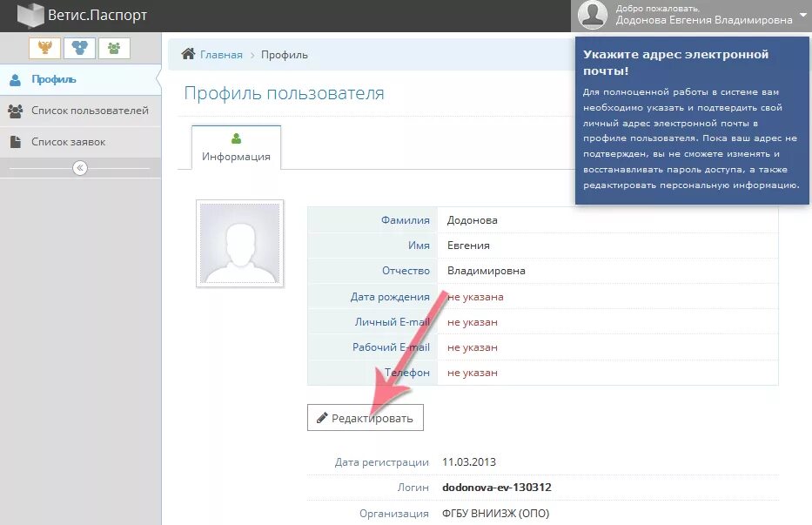The image size is (812, 525).
Task: Click the Профиль пользователя page heading
Action: pyautogui.click(x=285, y=93)
